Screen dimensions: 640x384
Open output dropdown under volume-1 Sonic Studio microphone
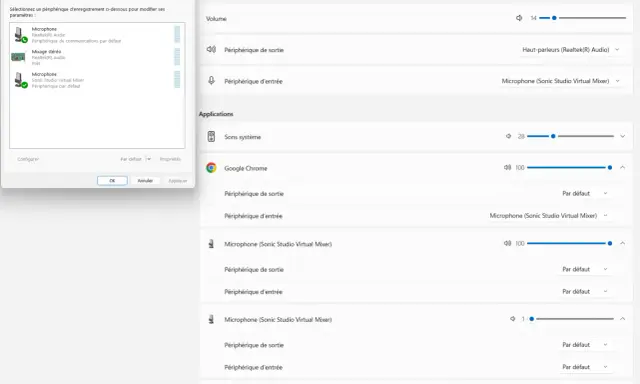(584, 345)
